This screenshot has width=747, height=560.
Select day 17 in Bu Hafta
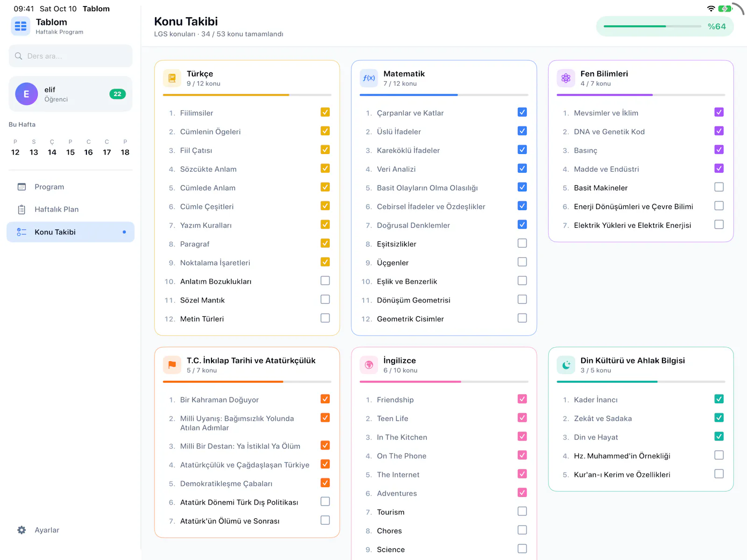point(107,147)
